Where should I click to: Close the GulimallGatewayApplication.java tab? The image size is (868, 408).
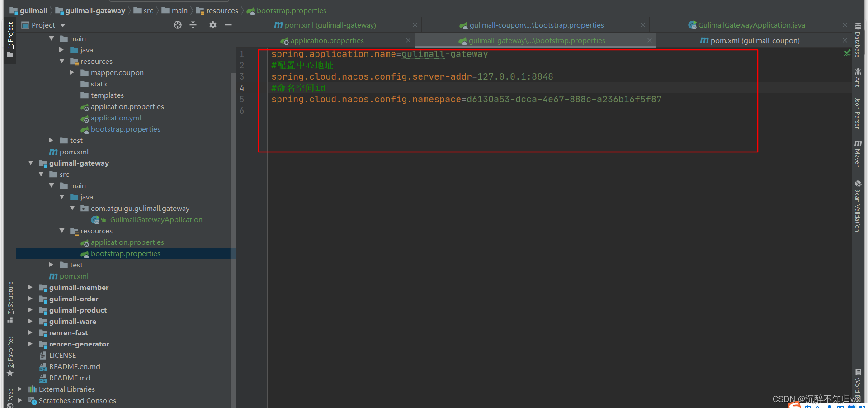[845, 25]
